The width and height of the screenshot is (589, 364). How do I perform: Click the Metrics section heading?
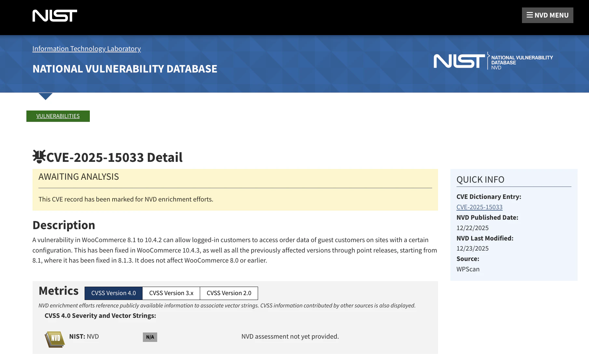click(x=59, y=291)
